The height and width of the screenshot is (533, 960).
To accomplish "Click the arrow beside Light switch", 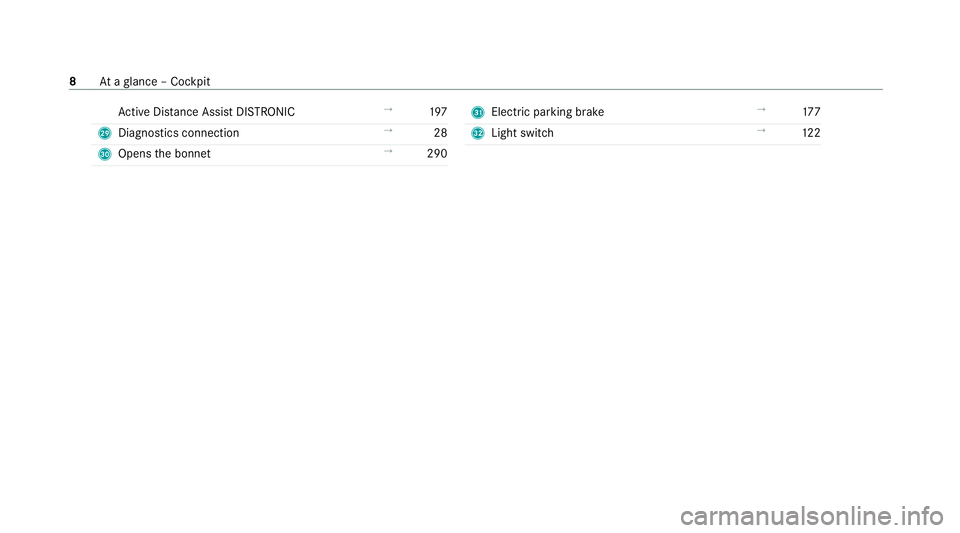I will [761, 130].
